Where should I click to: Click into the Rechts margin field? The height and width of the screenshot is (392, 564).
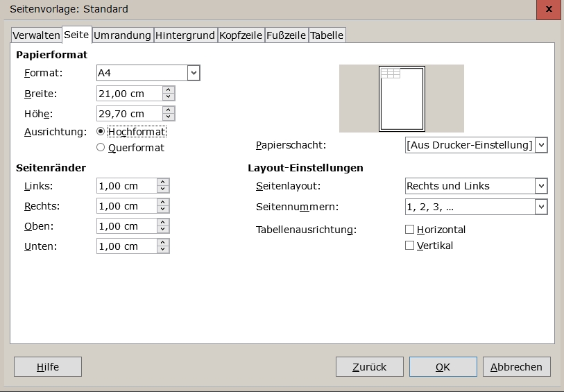(127, 206)
